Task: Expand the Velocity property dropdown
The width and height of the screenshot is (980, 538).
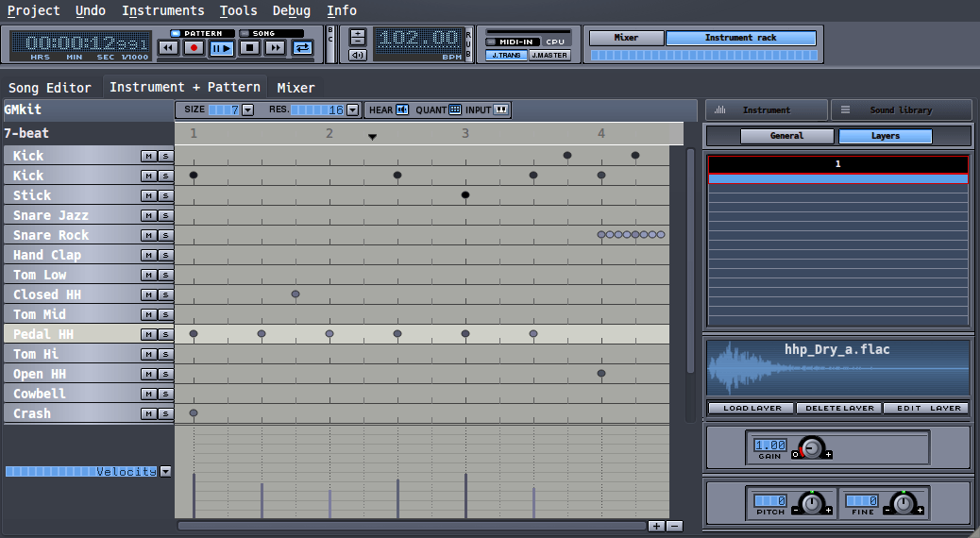Action: (165, 471)
